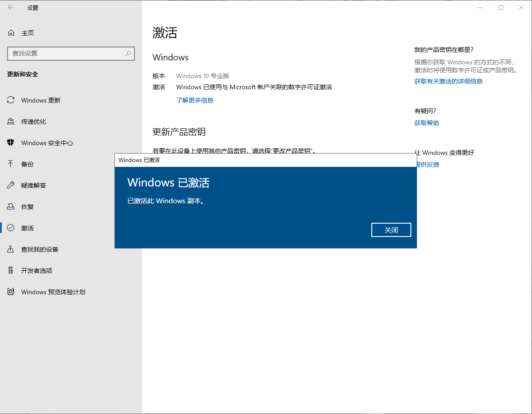Click the 开发者选项 tools icon
The height and width of the screenshot is (414, 532).
pos(11,271)
